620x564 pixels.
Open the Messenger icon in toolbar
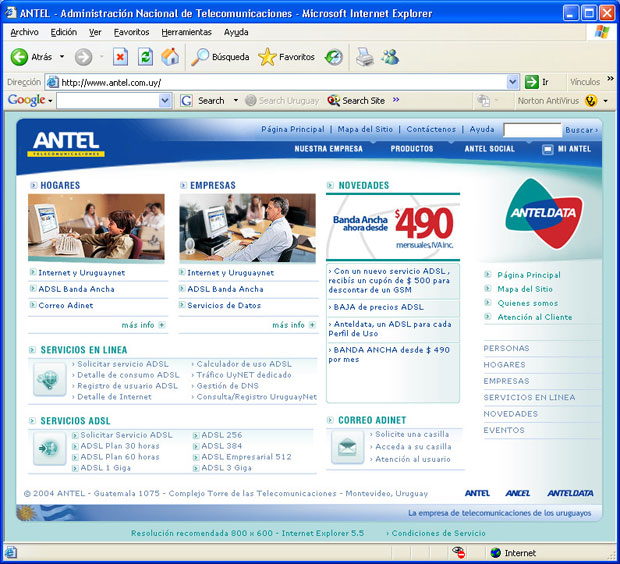[389, 57]
